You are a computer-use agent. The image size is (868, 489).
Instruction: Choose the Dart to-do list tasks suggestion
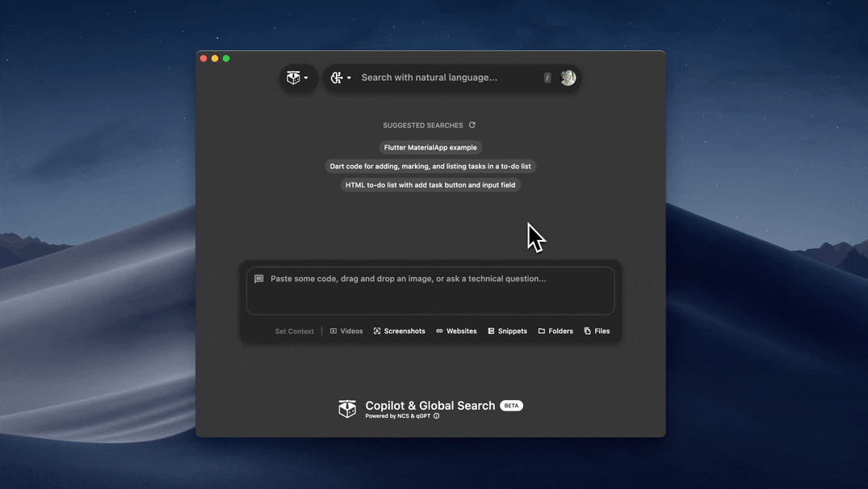[430, 166]
